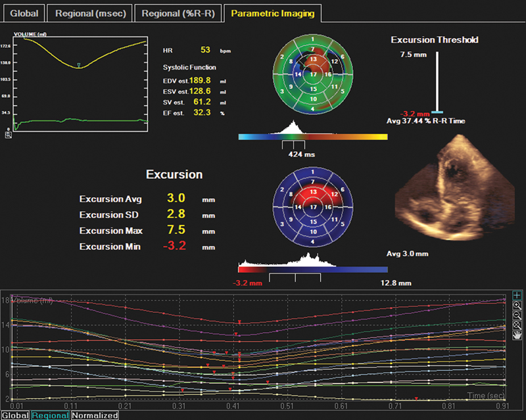Toggle the Global curve view at bottom
The width and height of the screenshot is (526, 420).
point(14,415)
